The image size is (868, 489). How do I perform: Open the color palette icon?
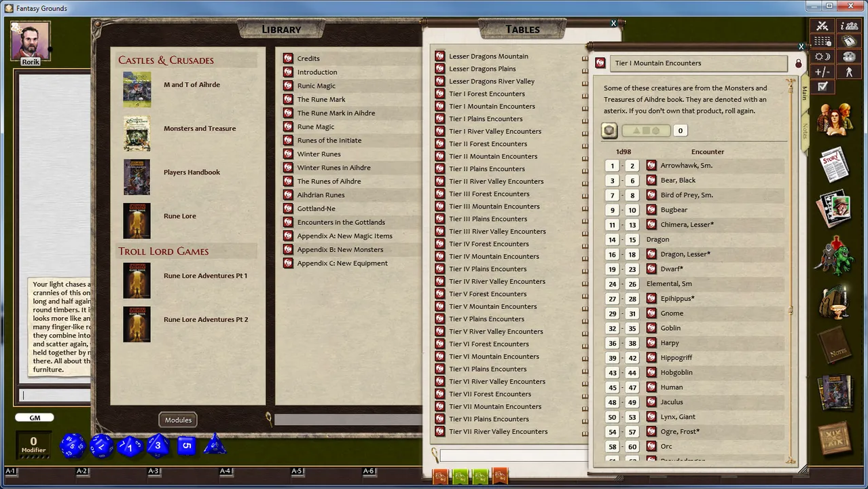849,56
